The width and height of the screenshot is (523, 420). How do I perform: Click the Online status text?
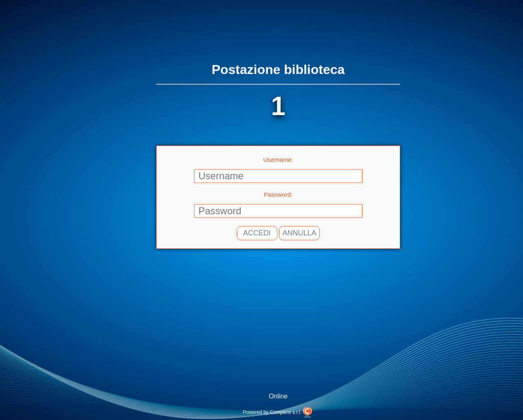[x=278, y=396]
